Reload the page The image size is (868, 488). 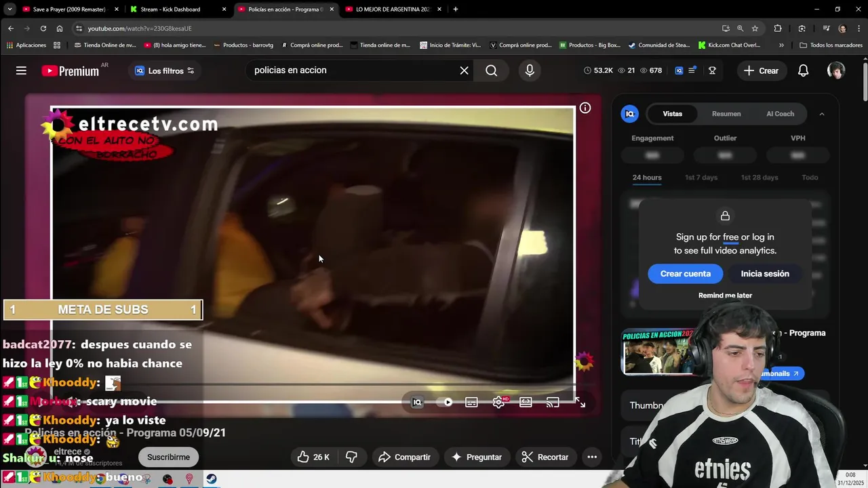[43, 28]
